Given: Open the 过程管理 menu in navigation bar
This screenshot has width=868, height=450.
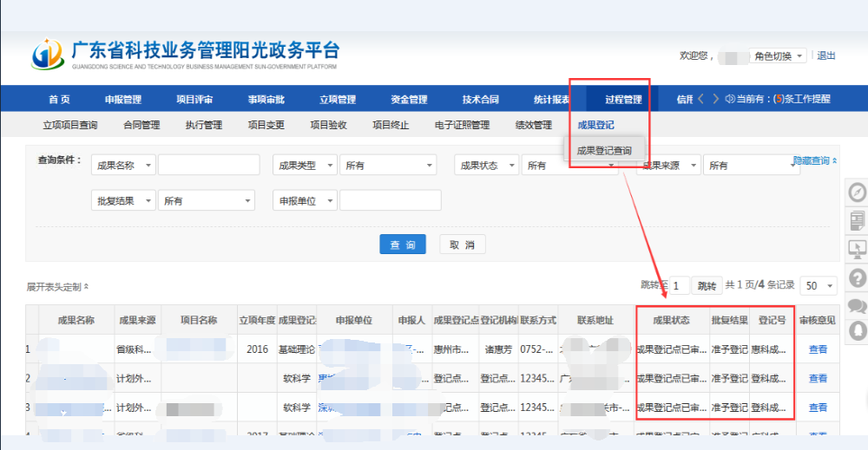Looking at the screenshot, I should coord(622,99).
